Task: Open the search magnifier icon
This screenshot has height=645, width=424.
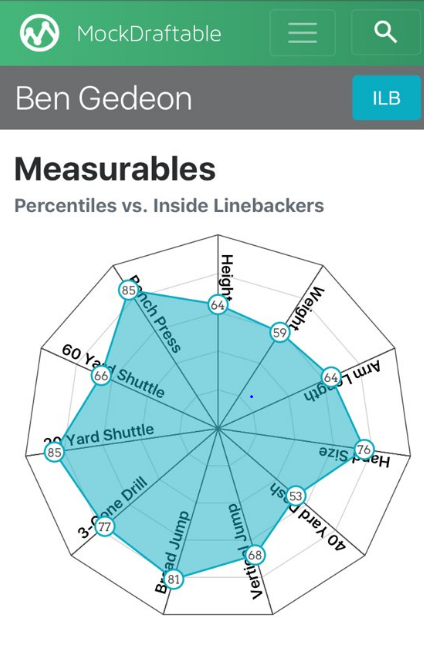Action: (385, 32)
